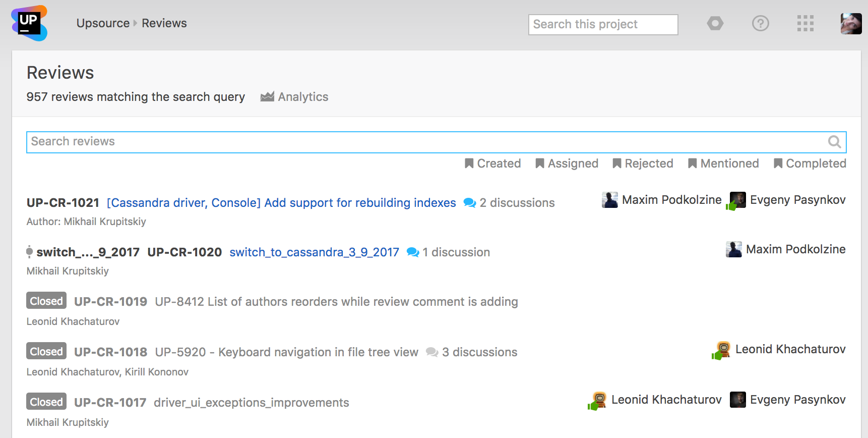Focus the Search this project field
This screenshot has height=438, width=868.
point(603,24)
